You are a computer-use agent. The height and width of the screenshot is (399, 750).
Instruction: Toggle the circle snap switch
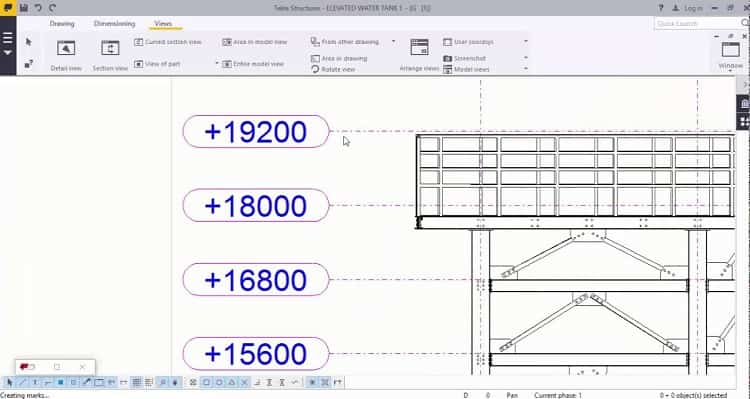tap(219, 382)
